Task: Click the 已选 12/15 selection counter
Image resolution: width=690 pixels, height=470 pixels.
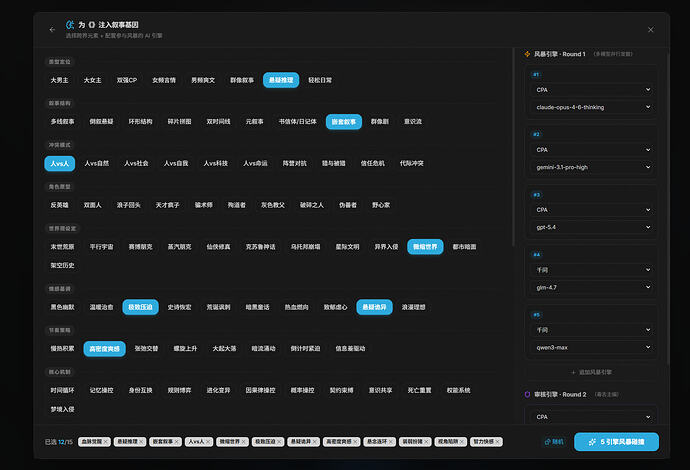Action: [x=59, y=442]
